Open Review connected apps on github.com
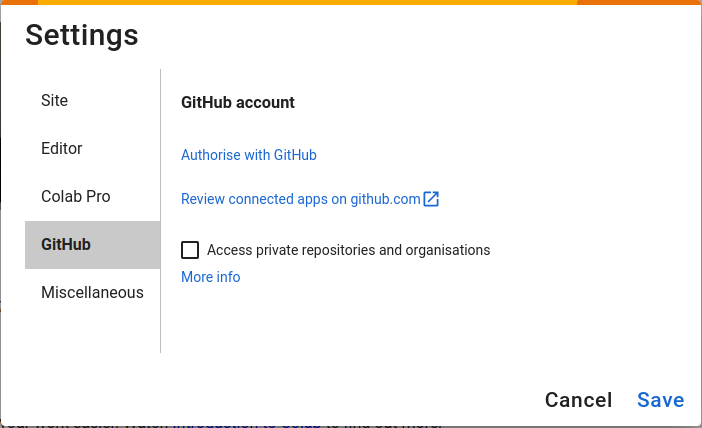The width and height of the screenshot is (702, 428). pos(300,199)
